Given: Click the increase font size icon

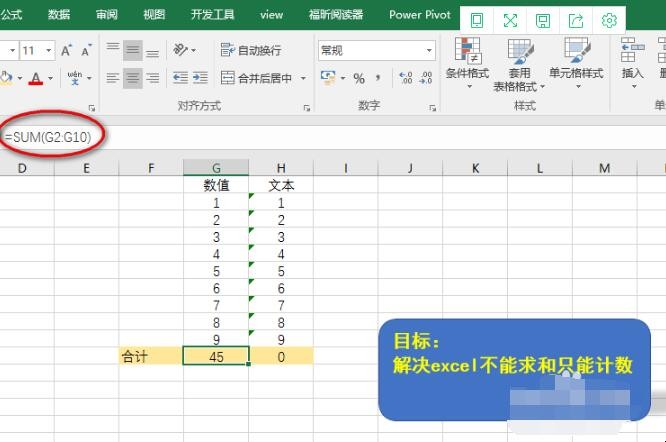Looking at the screenshot, I should 66,51.
